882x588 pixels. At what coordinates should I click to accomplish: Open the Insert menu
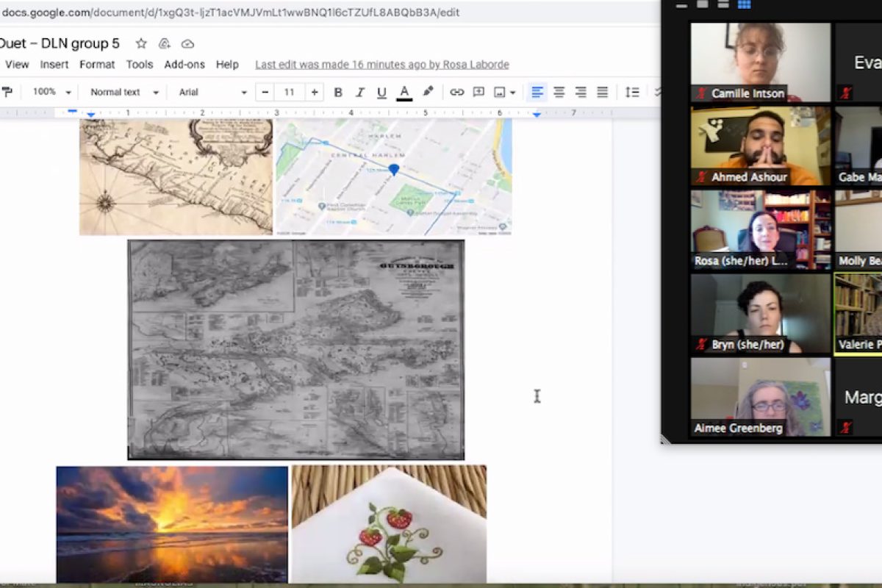[x=54, y=65]
